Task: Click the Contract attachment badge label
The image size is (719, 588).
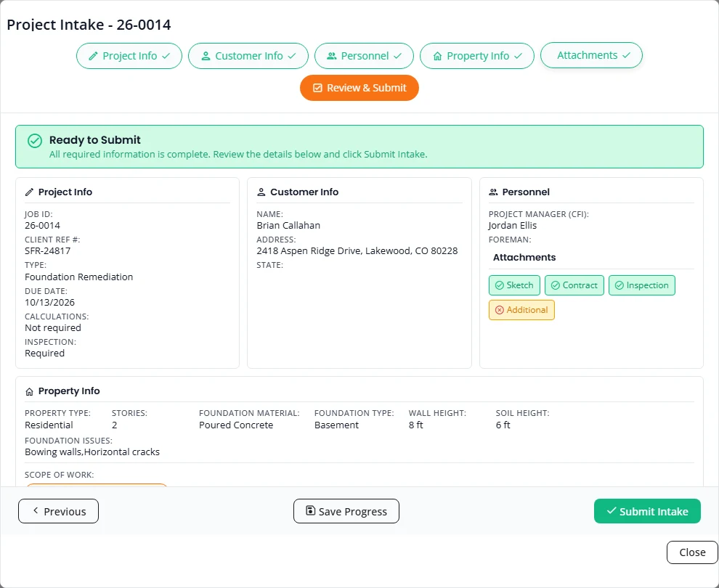Action: (x=580, y=285)
